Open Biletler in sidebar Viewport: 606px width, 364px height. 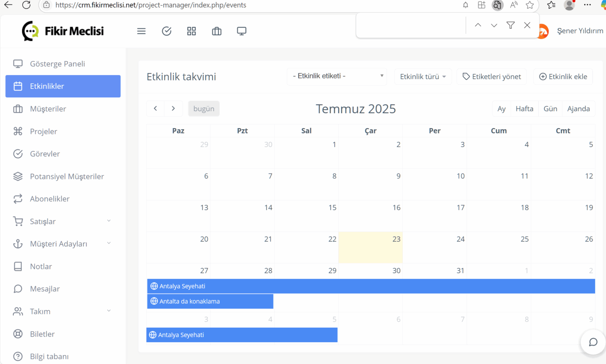63,334
